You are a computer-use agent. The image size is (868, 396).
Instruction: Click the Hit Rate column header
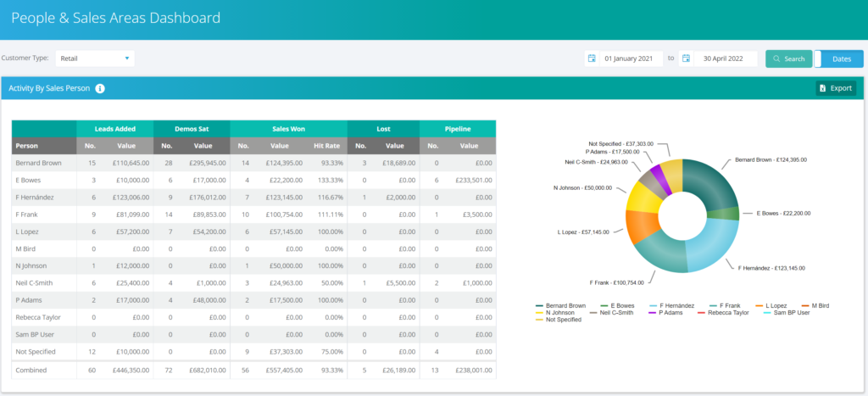326,145
